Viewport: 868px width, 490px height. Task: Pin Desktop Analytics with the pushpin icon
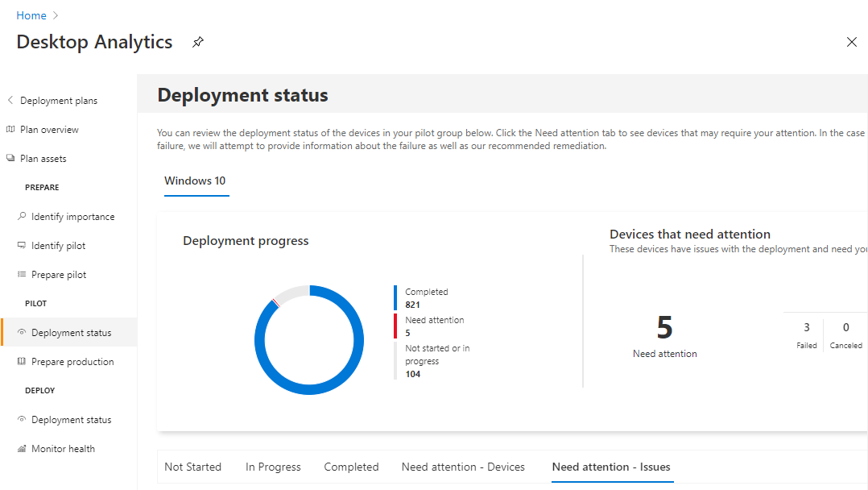point(197,42)
